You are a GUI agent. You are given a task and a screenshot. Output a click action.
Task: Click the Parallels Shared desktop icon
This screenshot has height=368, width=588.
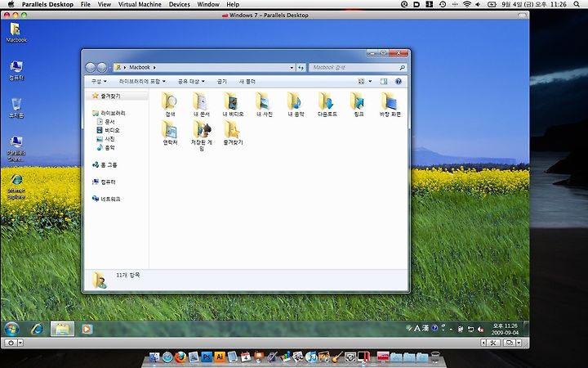pyautogui.click(x=16, y=149)
